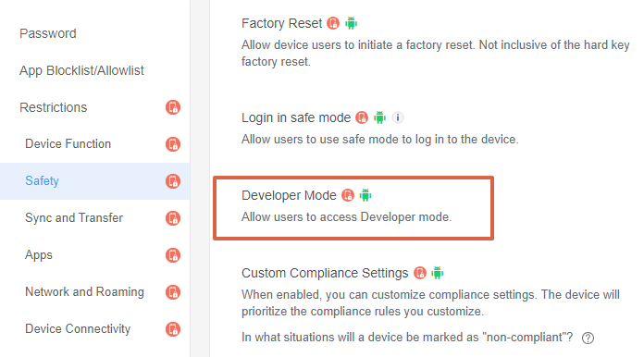Select Device Function under Restrictions

(x=68, y=144)
